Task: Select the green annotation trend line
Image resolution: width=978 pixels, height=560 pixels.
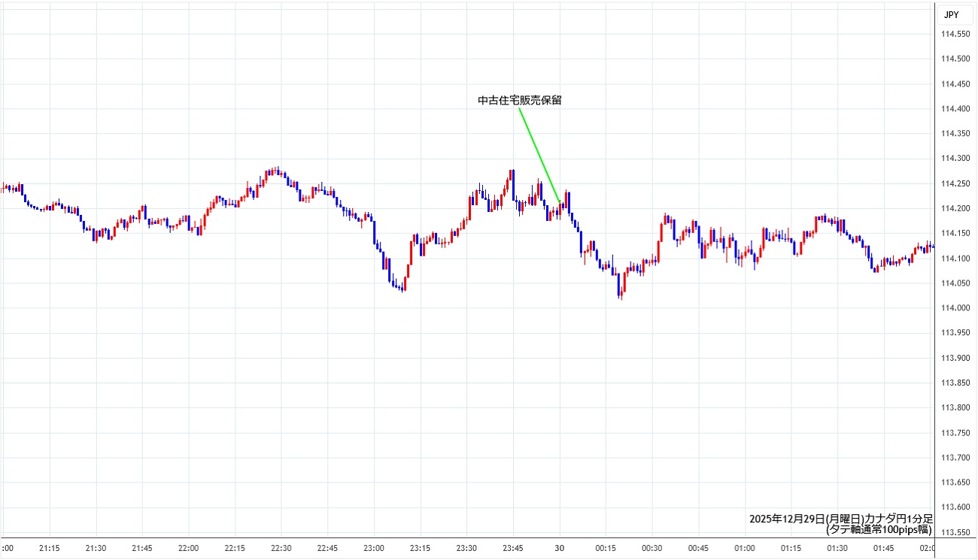Action: (539, 156)
